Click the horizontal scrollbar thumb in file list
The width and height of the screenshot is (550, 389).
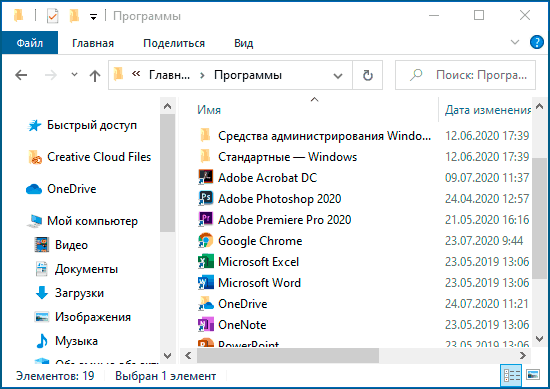pyautogui.click(x=288, y=356)
